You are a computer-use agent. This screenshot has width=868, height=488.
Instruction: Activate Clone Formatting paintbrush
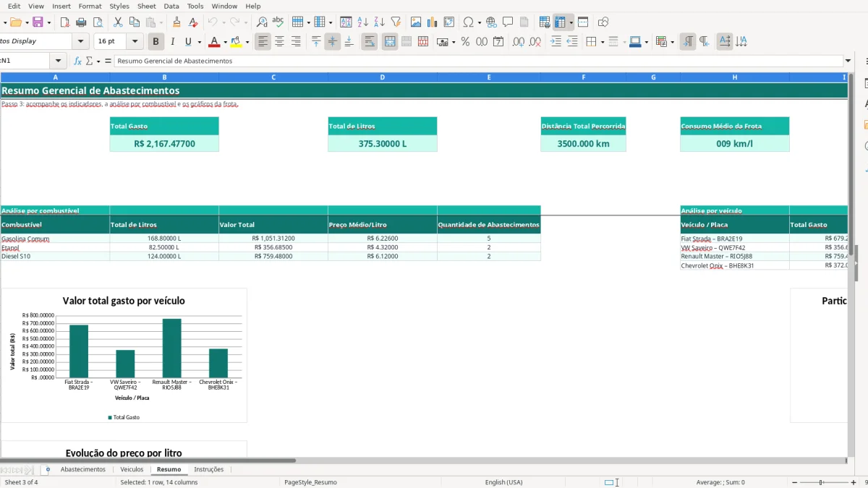pos(176,22)
